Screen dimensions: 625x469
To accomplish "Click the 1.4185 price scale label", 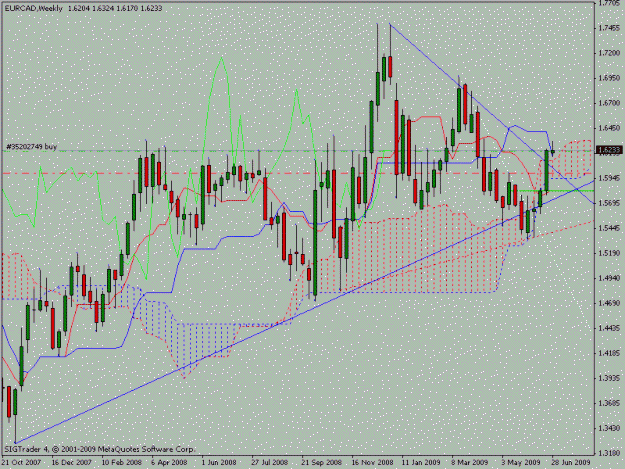I will point(609,353).
